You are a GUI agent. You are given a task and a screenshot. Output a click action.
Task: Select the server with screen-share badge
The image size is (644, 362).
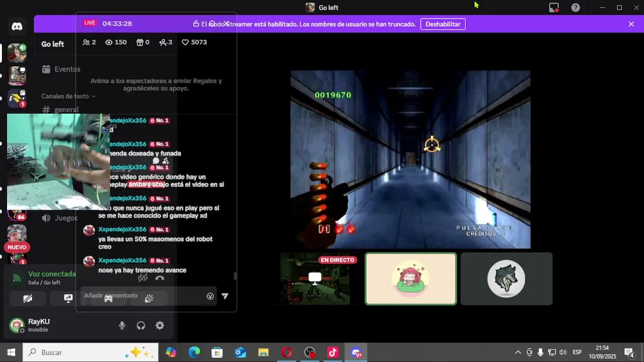point(17,76)
